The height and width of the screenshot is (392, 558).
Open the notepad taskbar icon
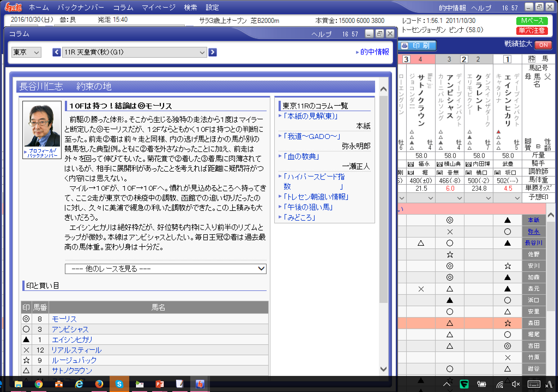coord(180,384)
